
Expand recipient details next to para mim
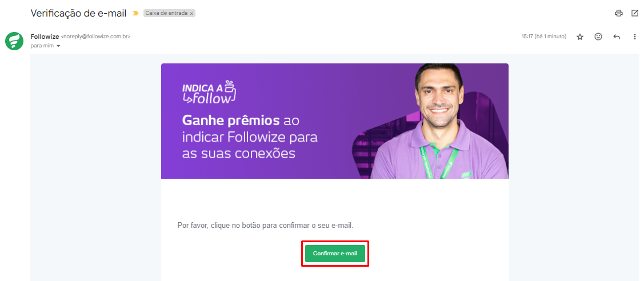(58, 46)
